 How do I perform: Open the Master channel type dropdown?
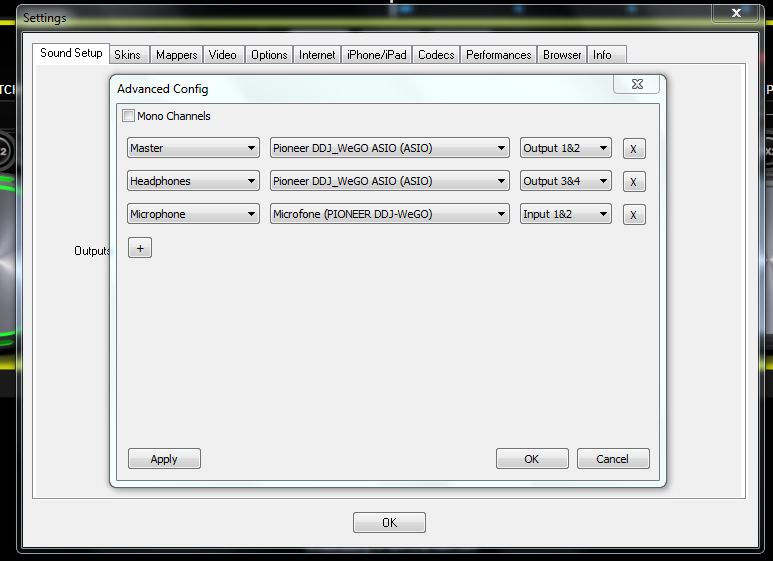(x=193, y=148)
